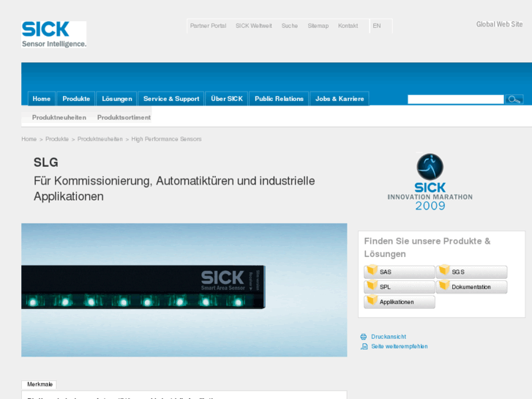Click the recommend-page icon beside Seite weiterempfehlen
The width and height of the screenshot is (532, 399).
point(364,346)
